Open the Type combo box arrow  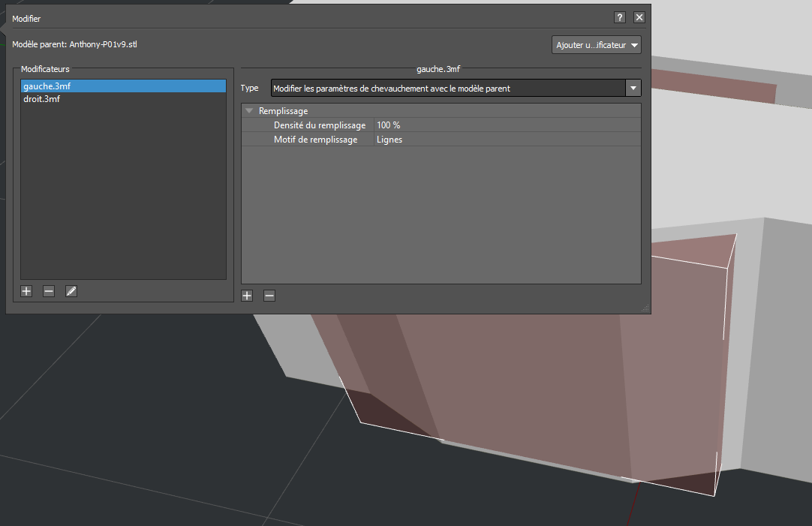tap(633, 88)
